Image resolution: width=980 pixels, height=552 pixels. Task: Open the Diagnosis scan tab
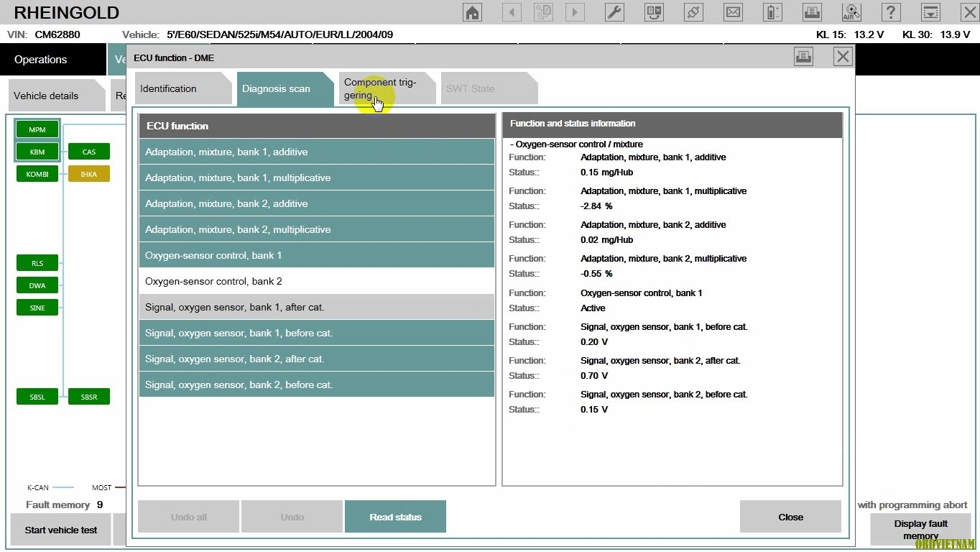click(x=285, y=88)
